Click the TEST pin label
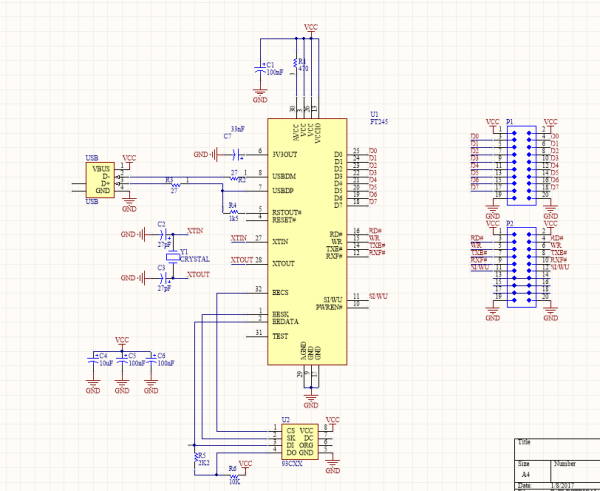Image resolution: width=600 pixels, height=491 pixels. (280, 336)
